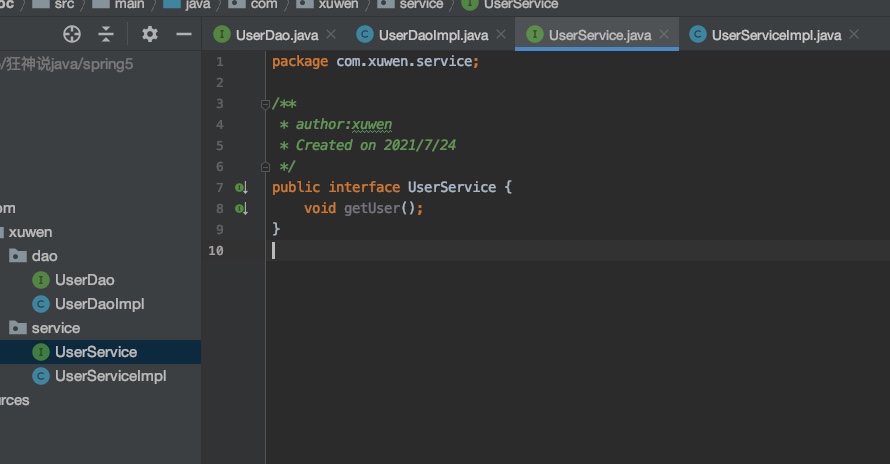Hide the project panel with minus icon
The image size is (890, 464).
pos(183,34)
